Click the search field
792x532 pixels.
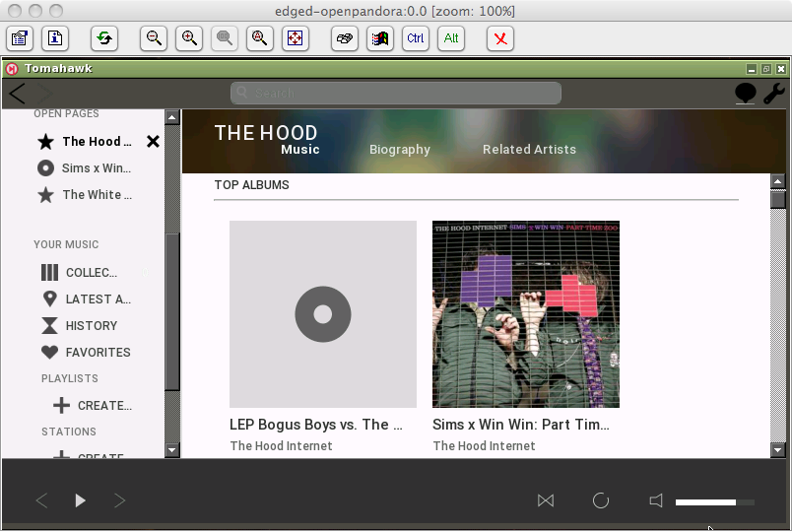pyautogui.click(x=396, y=93)
